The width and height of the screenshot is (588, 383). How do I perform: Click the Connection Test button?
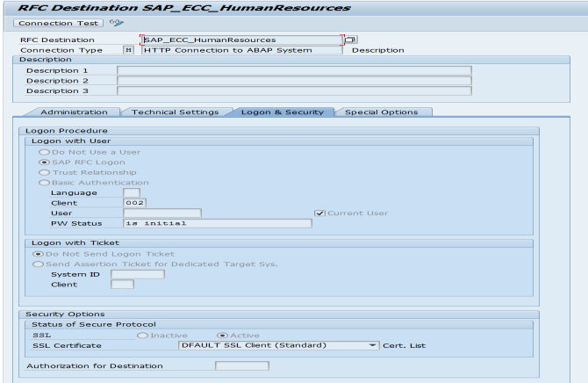click(x=59, y=23)
